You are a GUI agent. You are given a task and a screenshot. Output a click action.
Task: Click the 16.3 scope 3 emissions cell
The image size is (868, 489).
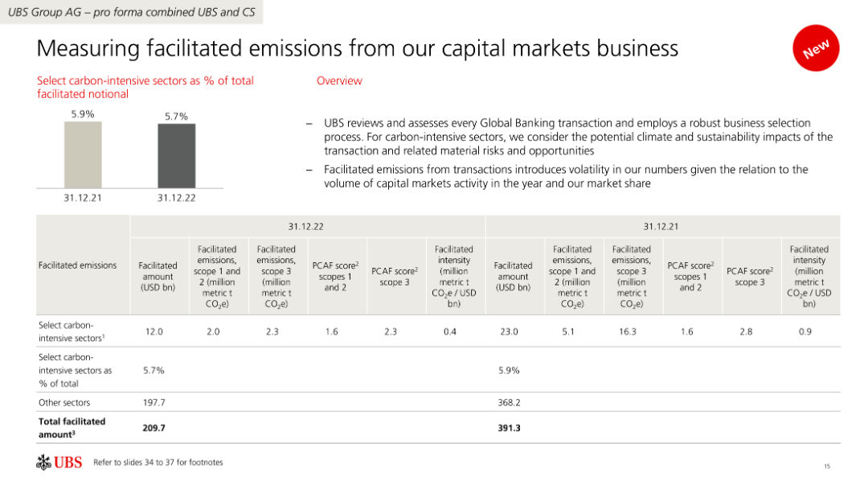pyautogui.click(x=628, y=331)
